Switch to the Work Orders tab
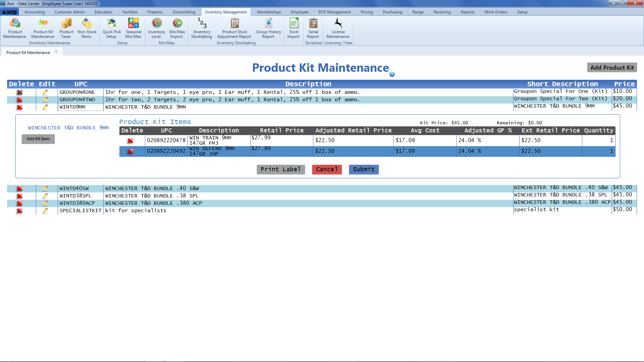Screen dimensions: 644x362 (496, 12)
